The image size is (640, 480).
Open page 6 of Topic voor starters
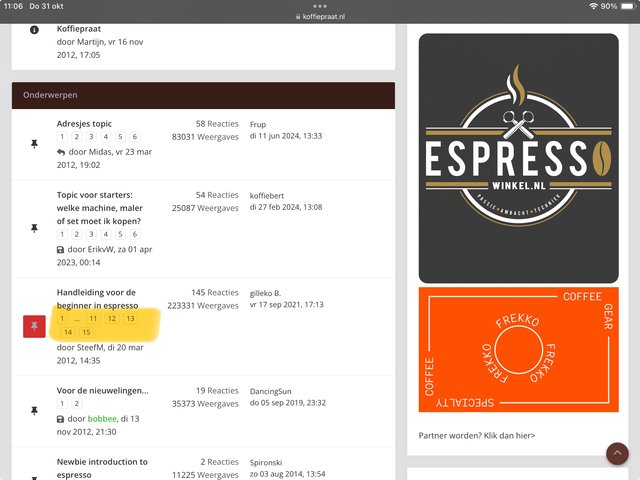pos(135,234)
